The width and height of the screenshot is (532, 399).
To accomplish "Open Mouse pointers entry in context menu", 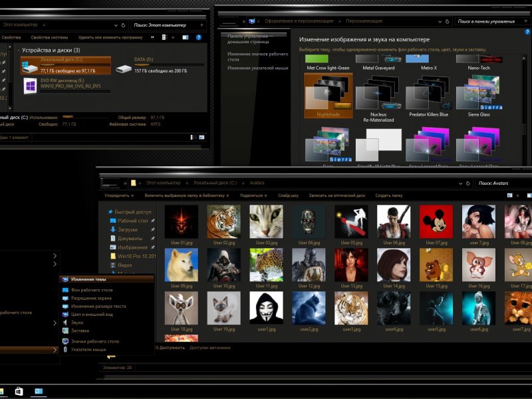I will [x=88, y=350].
